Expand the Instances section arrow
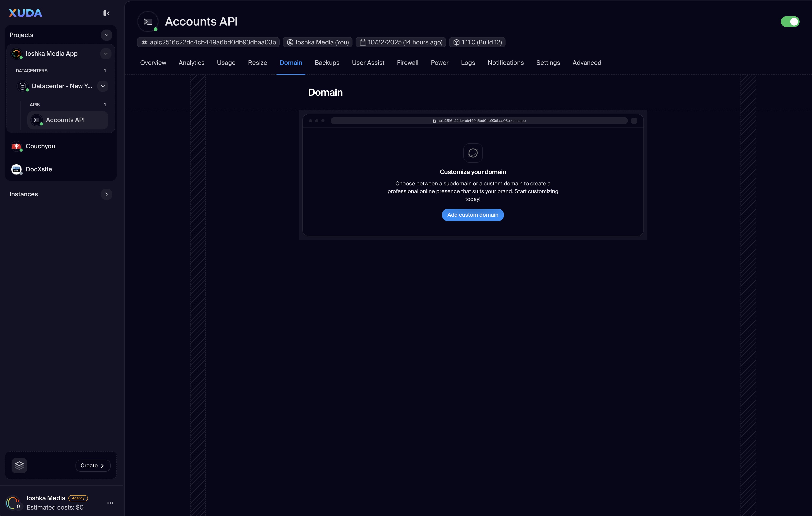Image resolution: width=812 pixels, height=516 pixels. pyautogui.click(x=107, y=194)
